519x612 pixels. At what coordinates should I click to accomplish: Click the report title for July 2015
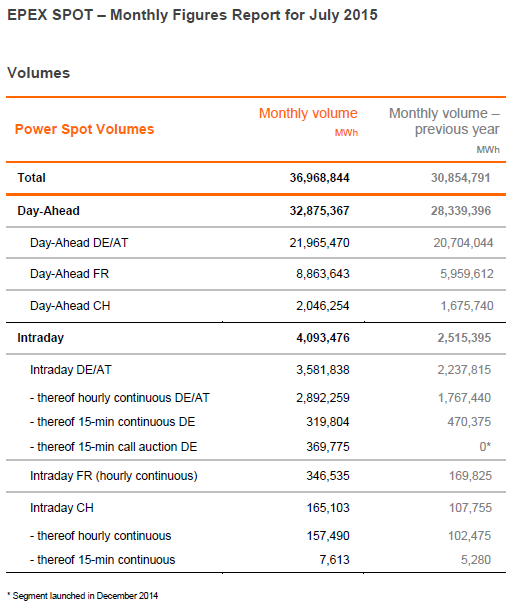coord(192,15)
